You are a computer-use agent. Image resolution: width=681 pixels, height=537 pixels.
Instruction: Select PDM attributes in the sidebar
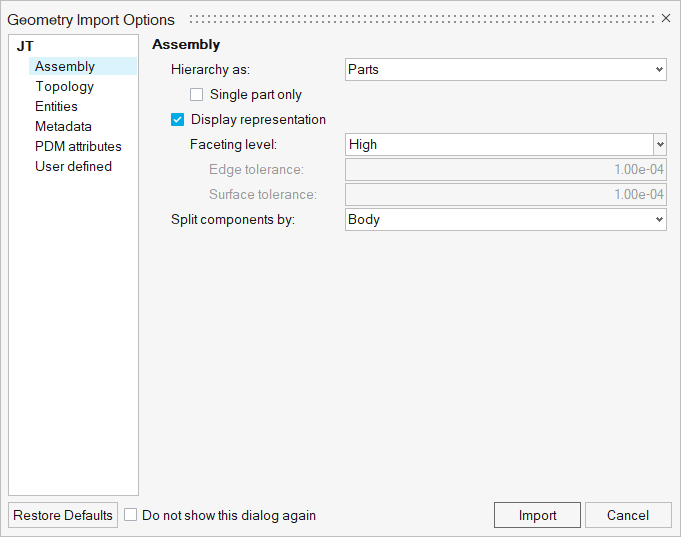click(x=78, y=146)
